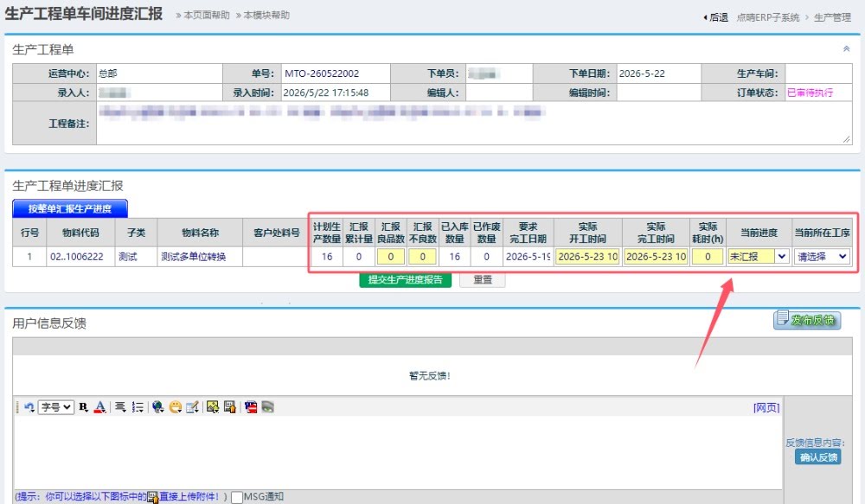Click the 客户处料号 column header
This screenshot has height=504, width=865.
(x=277, y=233)
